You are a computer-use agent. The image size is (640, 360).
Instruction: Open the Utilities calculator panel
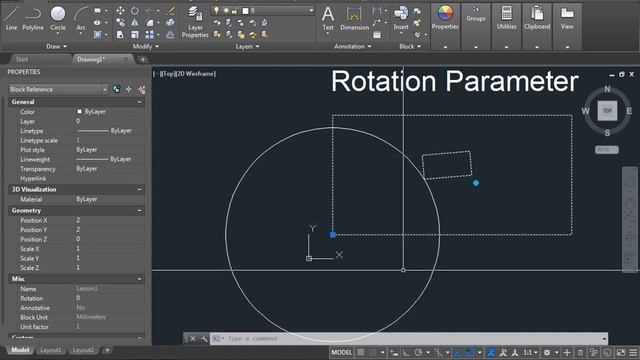[507, 18]
